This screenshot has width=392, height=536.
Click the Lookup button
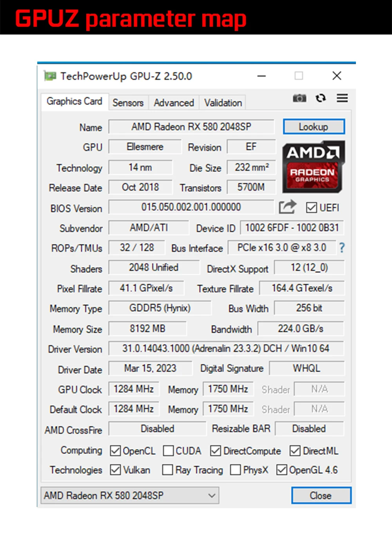314,127
